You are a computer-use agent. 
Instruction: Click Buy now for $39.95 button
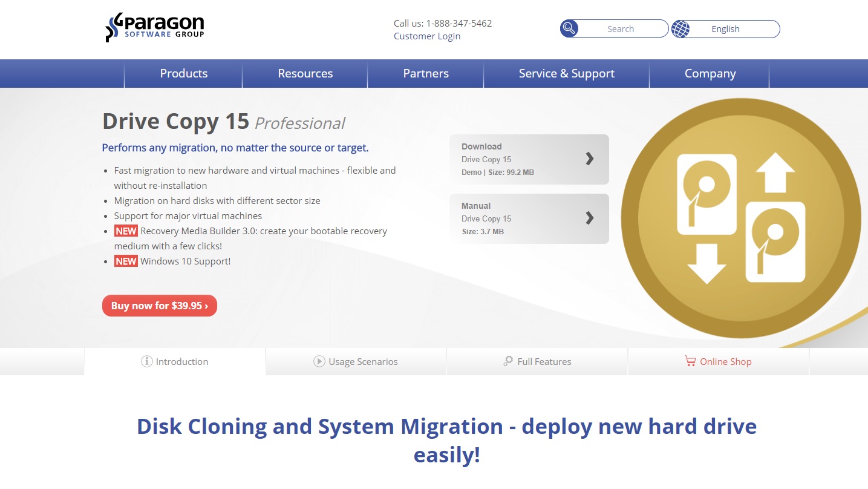(160, 306)
